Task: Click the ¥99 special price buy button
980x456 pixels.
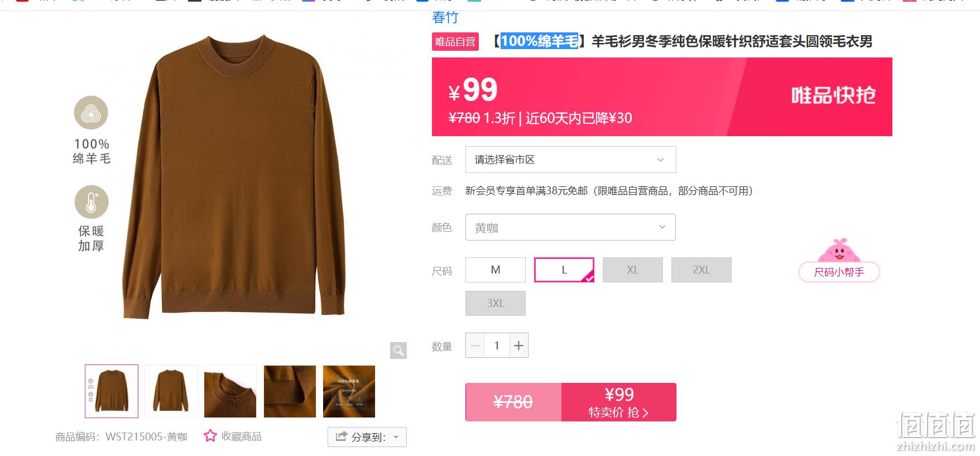Action: tap(619, 402)
